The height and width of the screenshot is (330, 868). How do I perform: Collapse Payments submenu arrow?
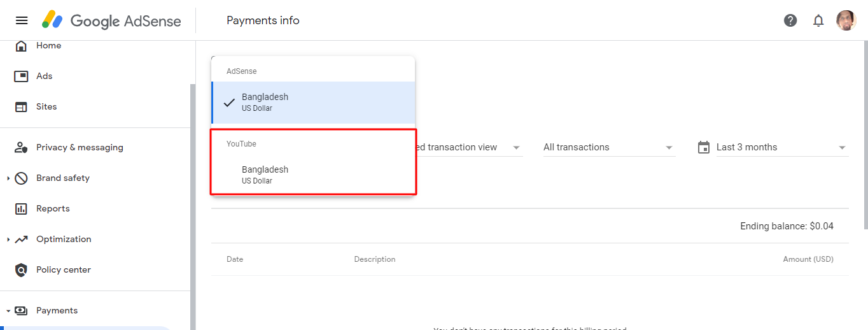8,311
